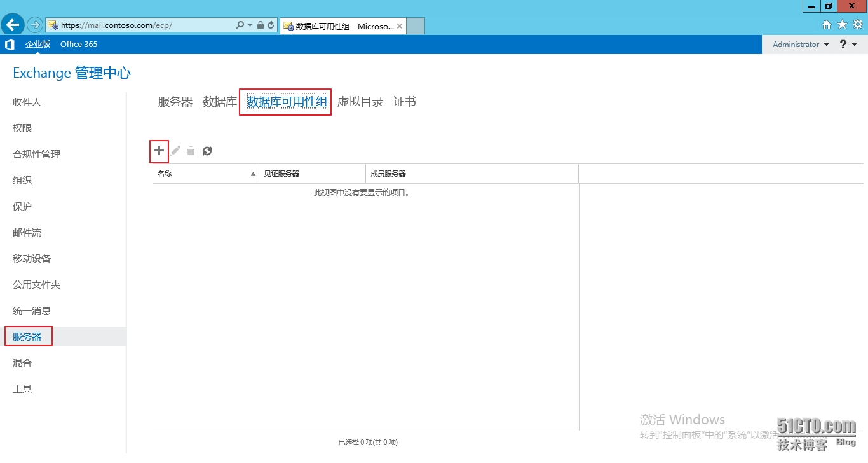Click the browser Home icon
Viewport: 868px width, 463px height.
point(826,24)
